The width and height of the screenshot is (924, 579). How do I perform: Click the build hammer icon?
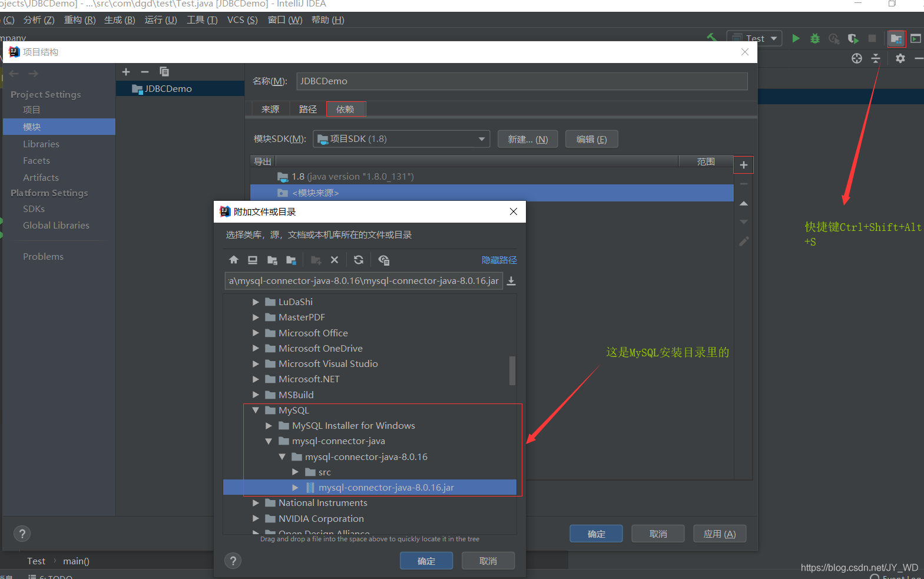(712, 38)
